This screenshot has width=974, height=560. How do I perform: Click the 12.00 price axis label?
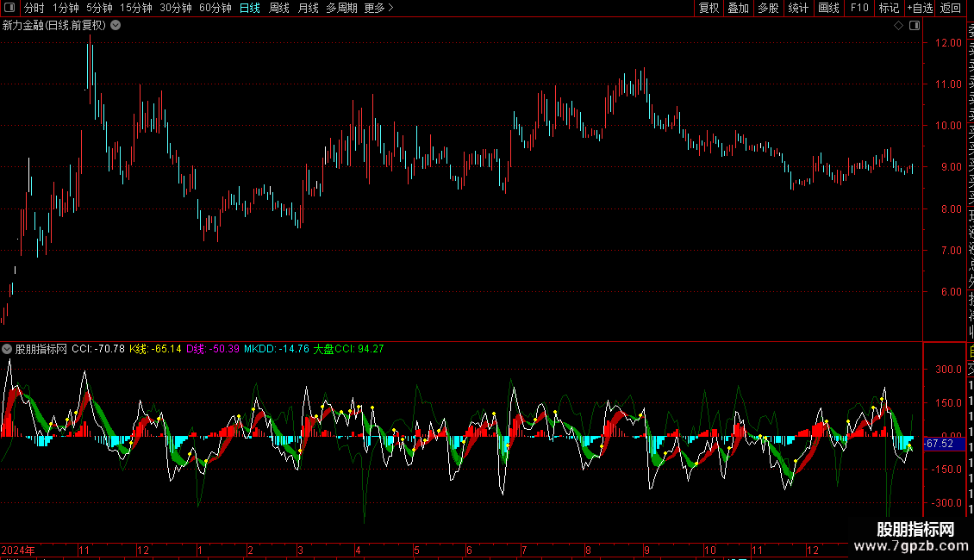pyautogui.click(x=948, y=43)
